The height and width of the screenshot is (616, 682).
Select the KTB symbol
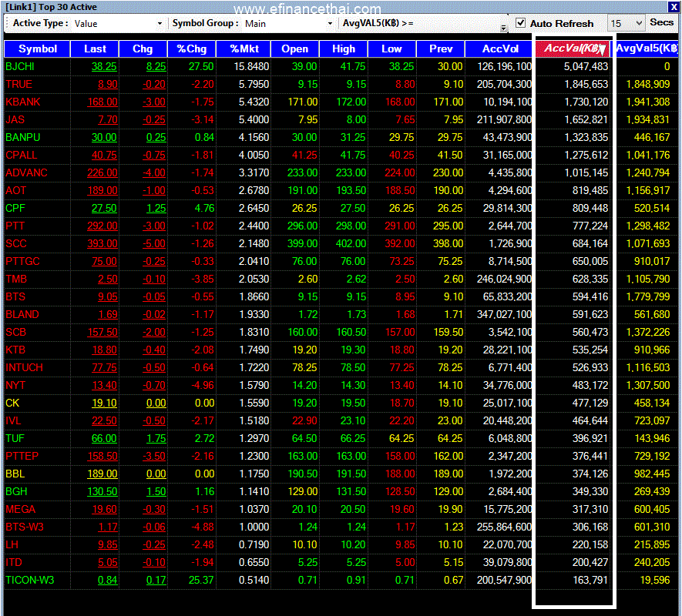pos(15,350)
